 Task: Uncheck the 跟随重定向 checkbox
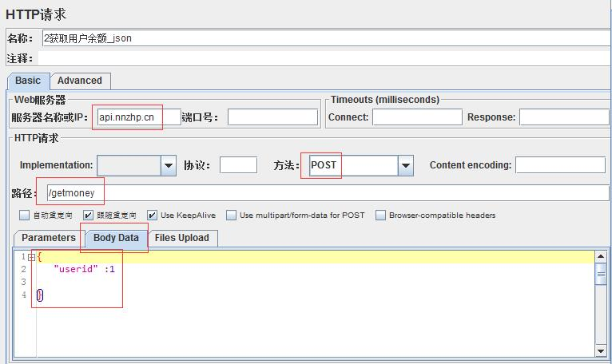pos(88,216)
